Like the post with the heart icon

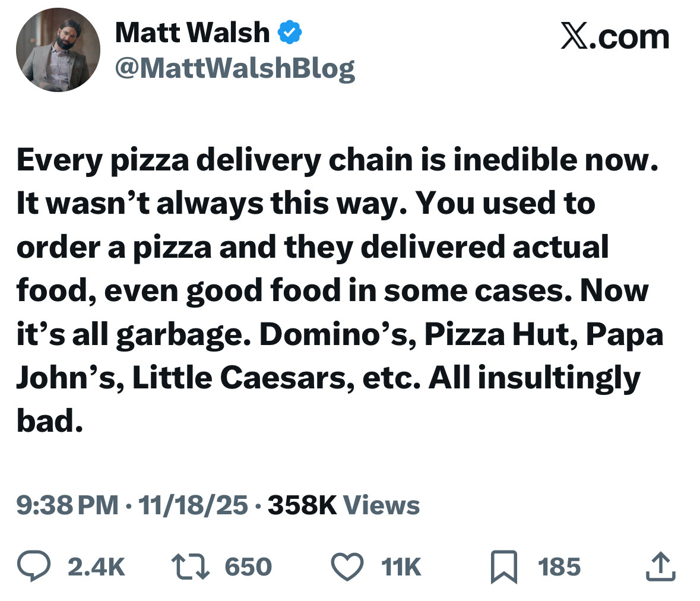(x=347, y=566)
